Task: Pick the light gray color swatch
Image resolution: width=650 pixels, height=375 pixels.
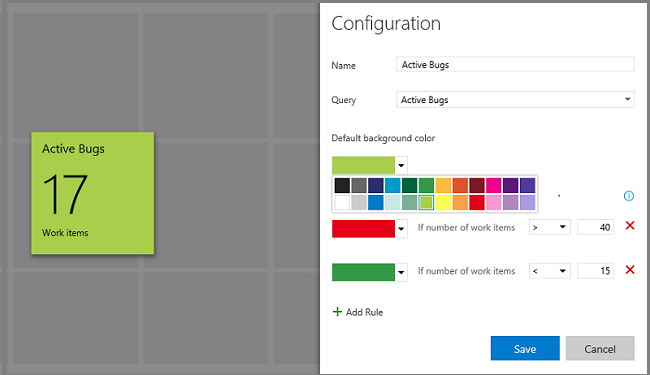Action: click(x=359, y=203)
